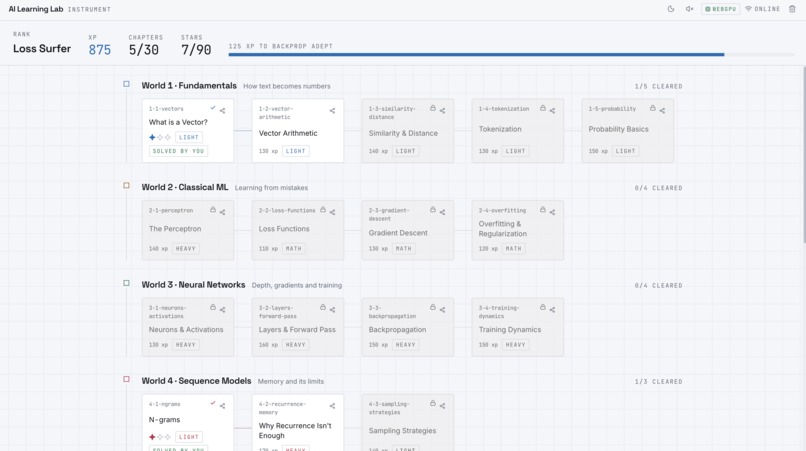Share Why Recurrence Isn't Enough chapter

(333, 406)
